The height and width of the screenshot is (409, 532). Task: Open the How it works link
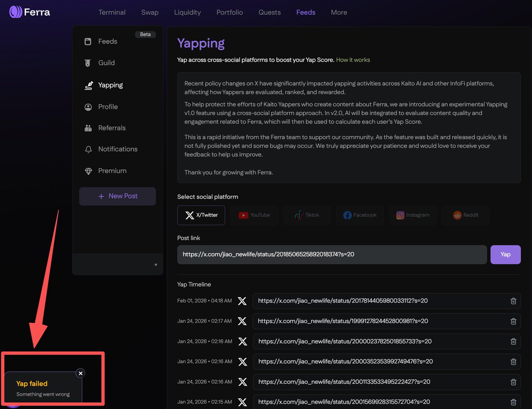coord(353,60)
